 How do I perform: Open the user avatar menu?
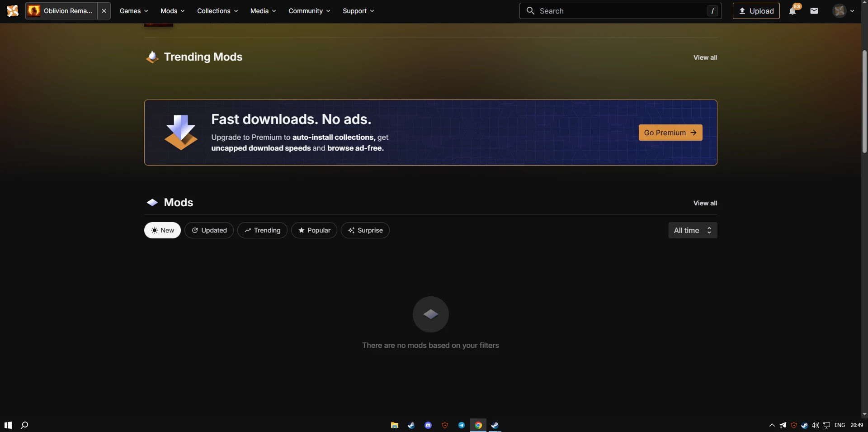pos(844,11)
